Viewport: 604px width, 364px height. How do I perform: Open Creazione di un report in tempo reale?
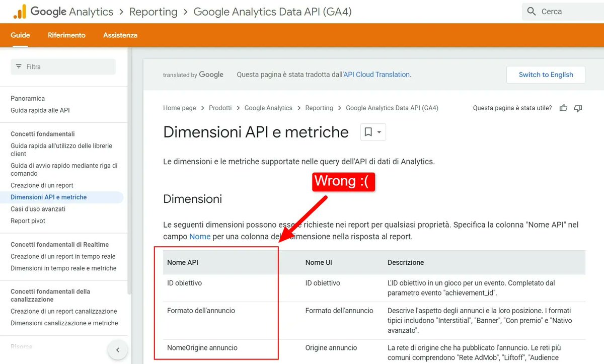[x=63, y=256]
